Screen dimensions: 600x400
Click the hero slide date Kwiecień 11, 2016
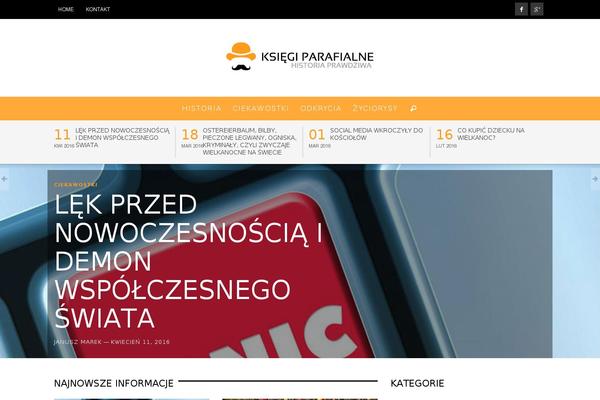tap(140, 342)
